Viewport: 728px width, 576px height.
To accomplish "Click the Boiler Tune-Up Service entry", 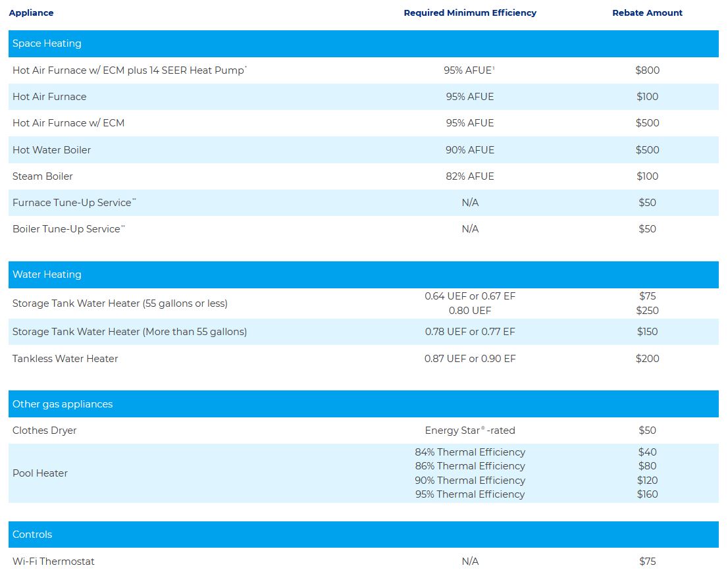I will pyautogui.click(x=68, y=229).
